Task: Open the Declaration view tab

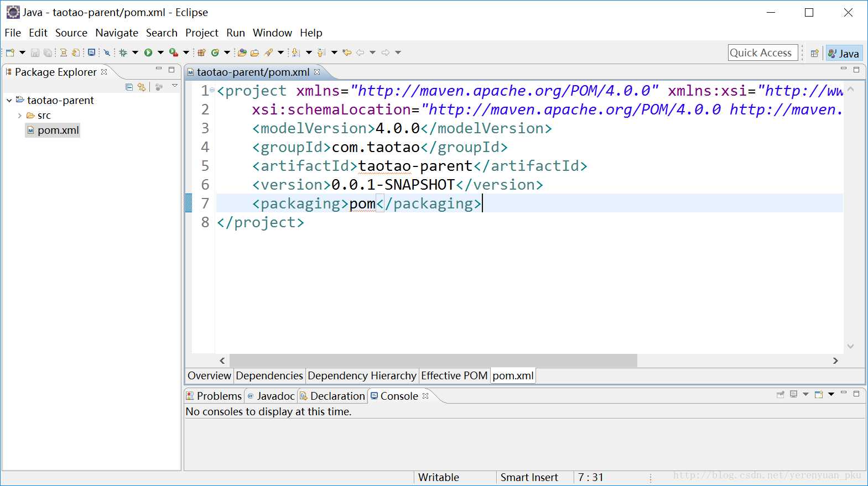Action: pos(332,396)
